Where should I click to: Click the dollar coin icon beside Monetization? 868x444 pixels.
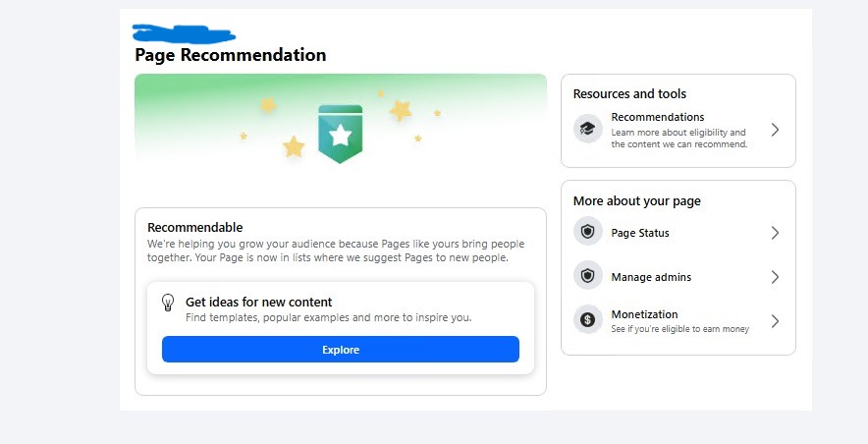(587, 319)
